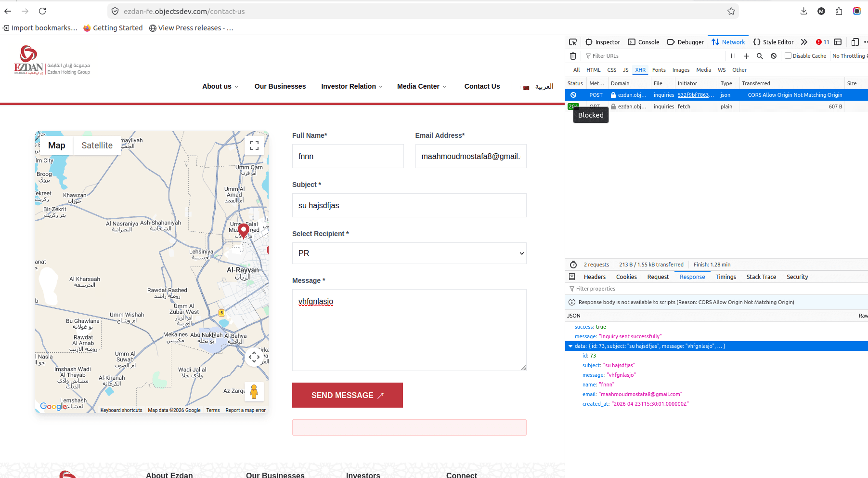Pause network log recording
868x478 pixels.
[x=733, y=56]
